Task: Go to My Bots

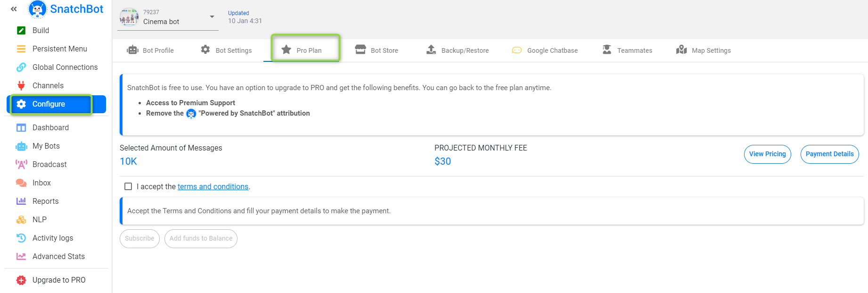Action: click(57, 146)
